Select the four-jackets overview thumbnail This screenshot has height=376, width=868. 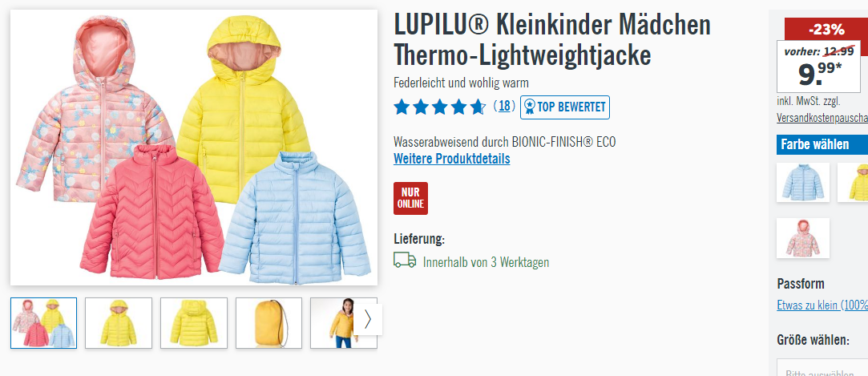(x=44, y=323)
